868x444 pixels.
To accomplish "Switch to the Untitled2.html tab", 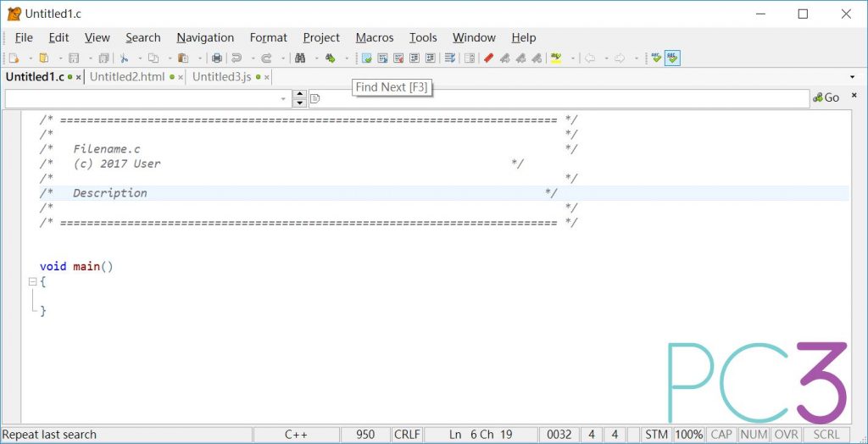I will pos(127,77).
